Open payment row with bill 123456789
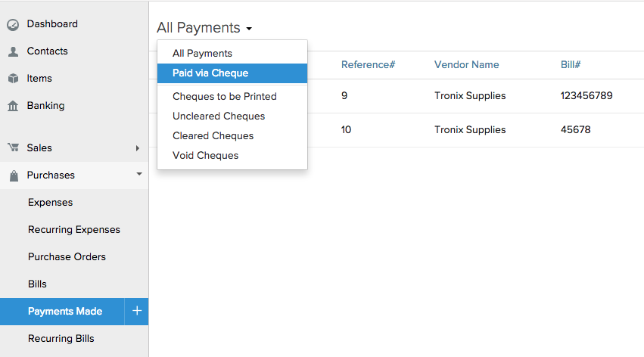 [586, 96]
